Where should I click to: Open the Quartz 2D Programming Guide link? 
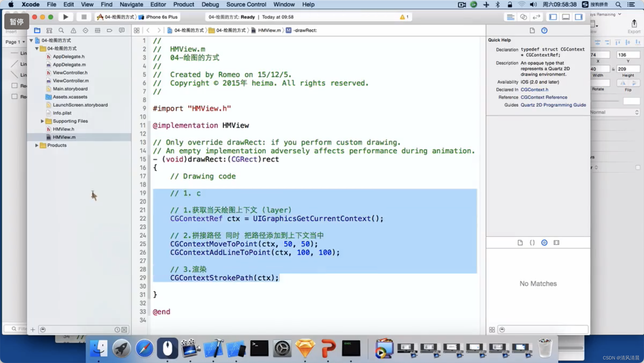point(553,105)
